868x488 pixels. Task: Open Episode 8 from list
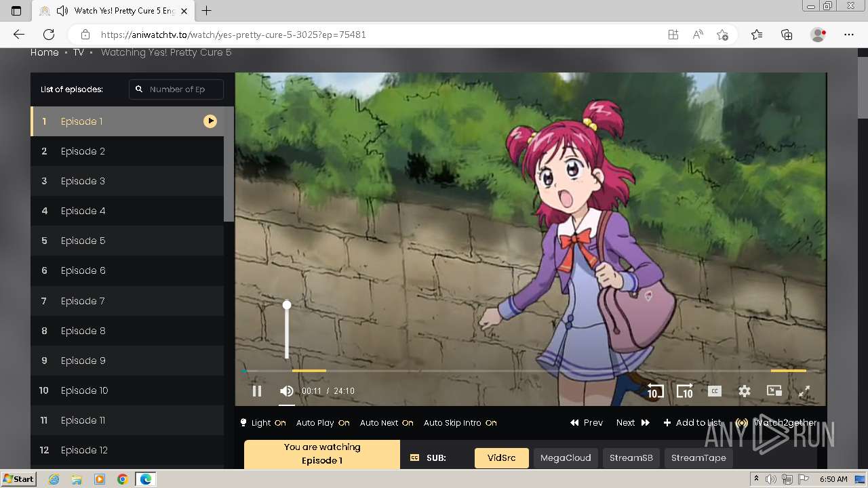[127, 331]
